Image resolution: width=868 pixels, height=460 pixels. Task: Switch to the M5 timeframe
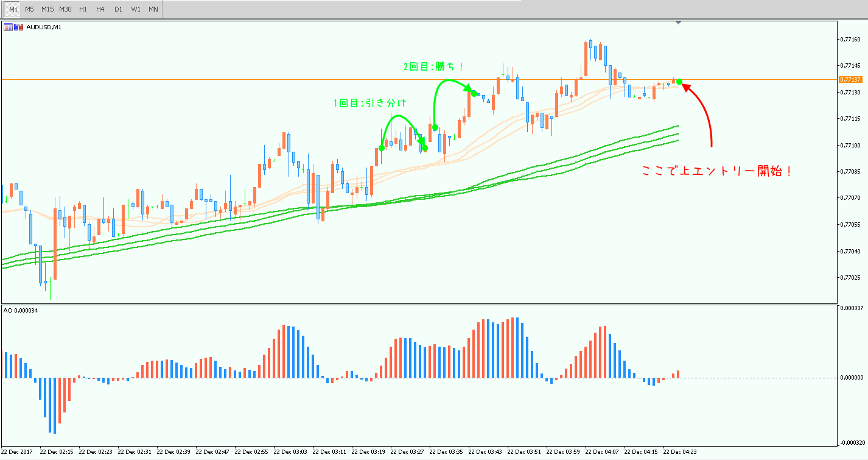[29, 9]
